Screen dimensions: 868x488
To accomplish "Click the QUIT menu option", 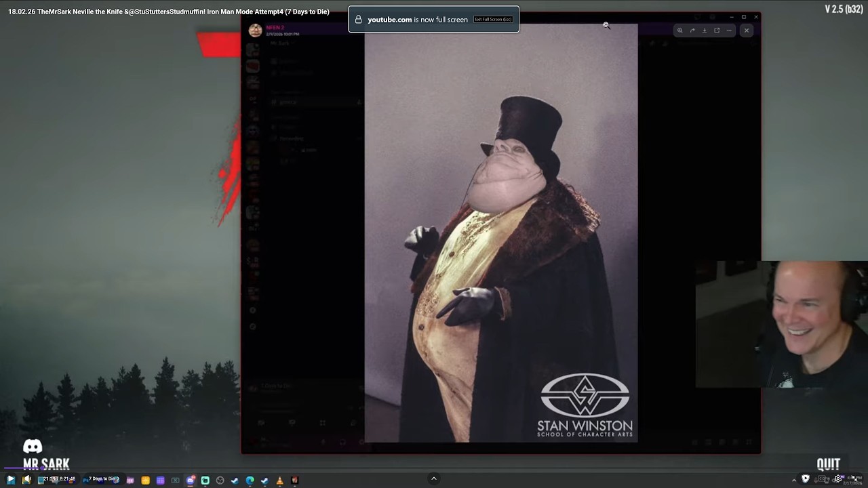I will (828, 464).
